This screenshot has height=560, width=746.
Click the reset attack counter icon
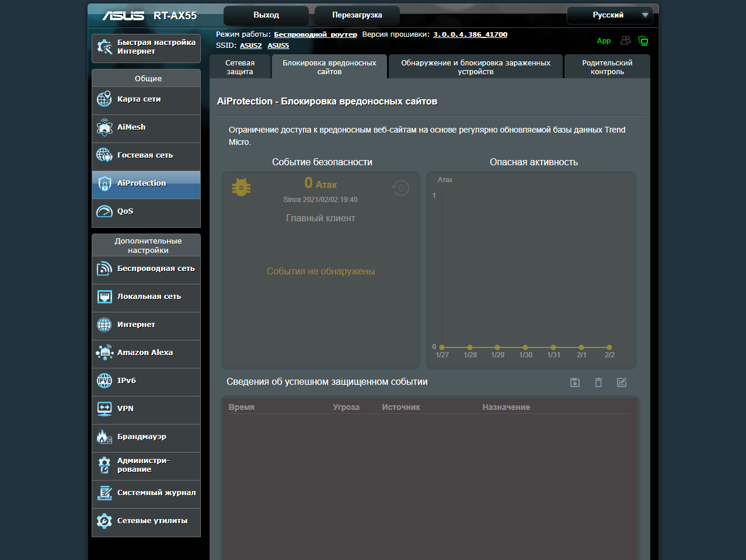pos(400,188)
